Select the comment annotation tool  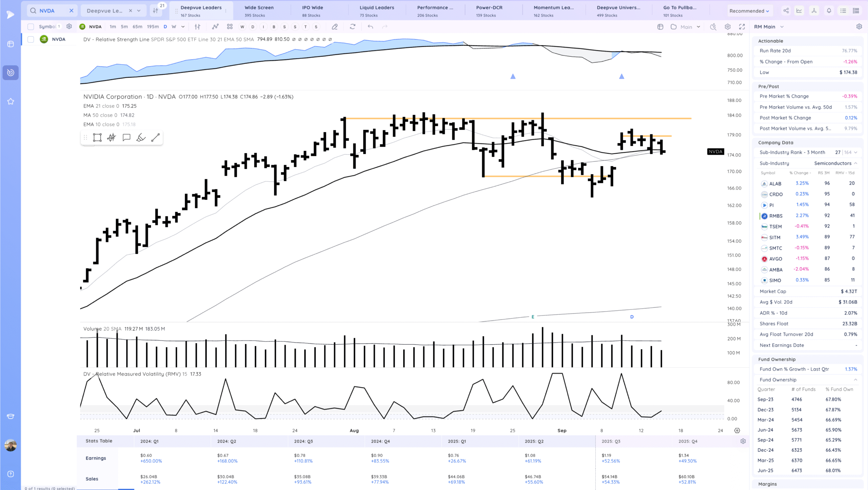pyautogui.click(x=126, y=137)
